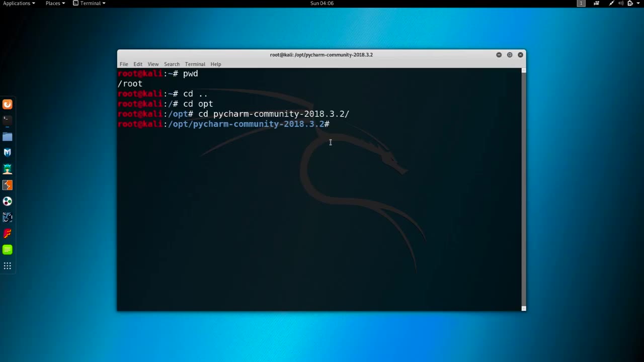Click the screen recorder camera tray icon
644x362 pixels.
597,3
